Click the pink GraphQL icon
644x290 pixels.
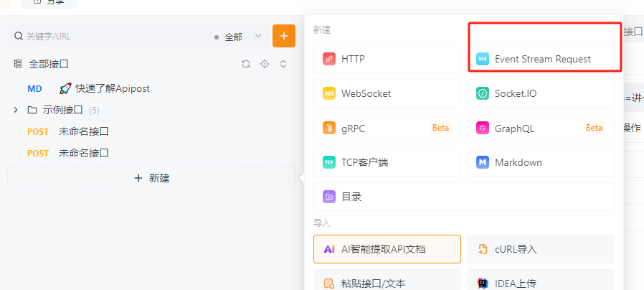click(x=483, y=128)
